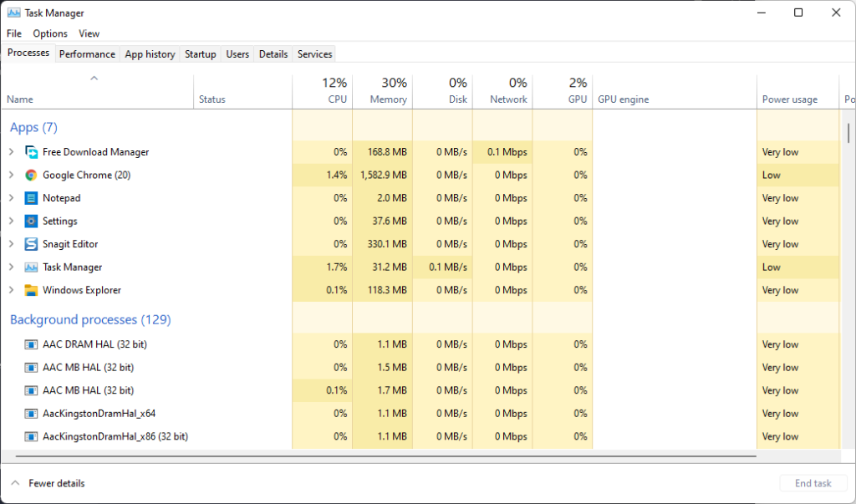Select the Processes tab

pos(28,53)
